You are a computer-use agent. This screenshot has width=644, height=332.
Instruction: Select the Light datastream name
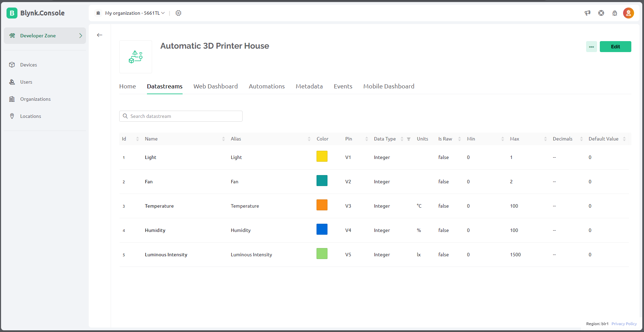[150, 157]
